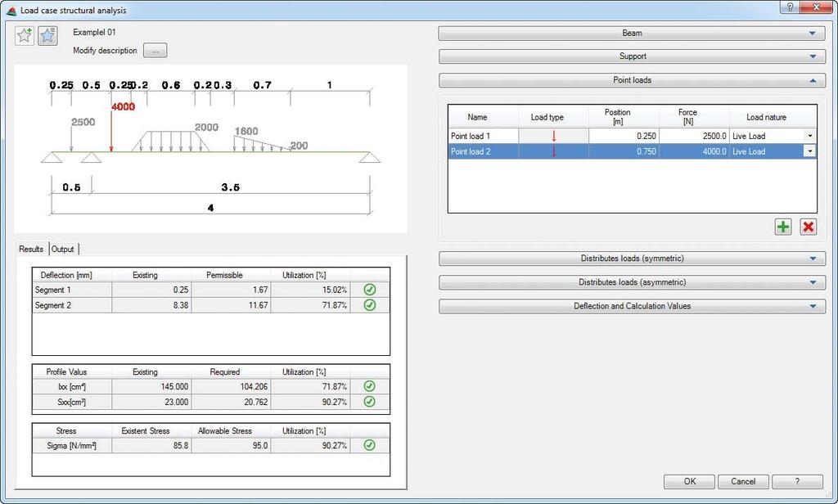
Task: Click the Ixx [cm⁴] row label
Action: (x=72, y=386)
